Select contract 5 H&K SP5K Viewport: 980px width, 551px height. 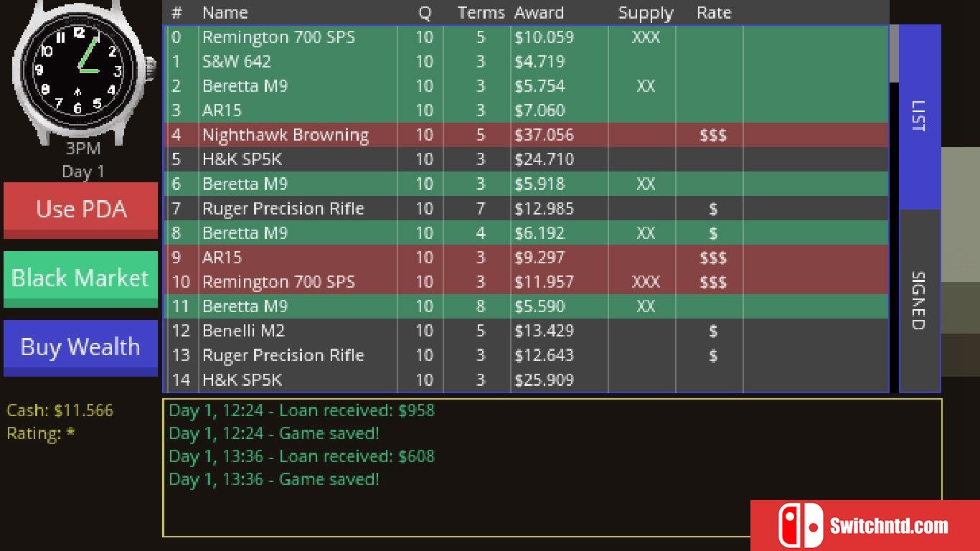click(527, 159)
